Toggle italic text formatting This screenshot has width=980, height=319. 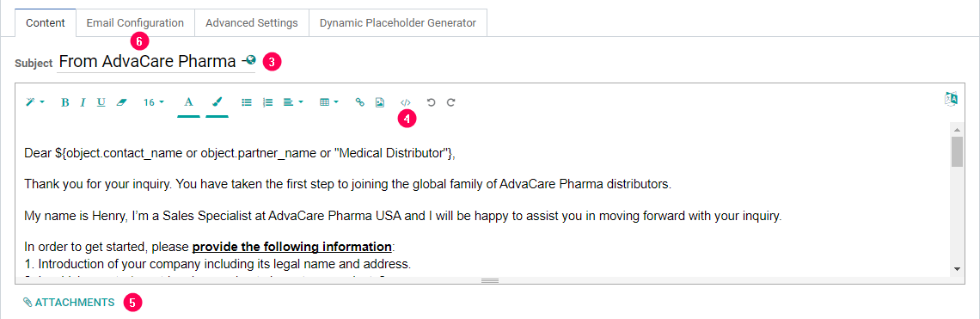83,102
